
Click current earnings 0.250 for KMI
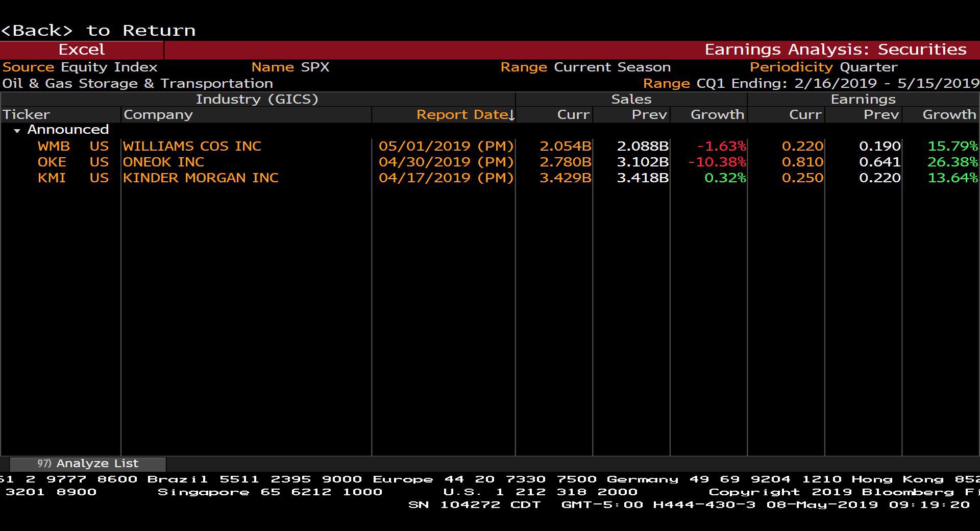coord(802,178)
